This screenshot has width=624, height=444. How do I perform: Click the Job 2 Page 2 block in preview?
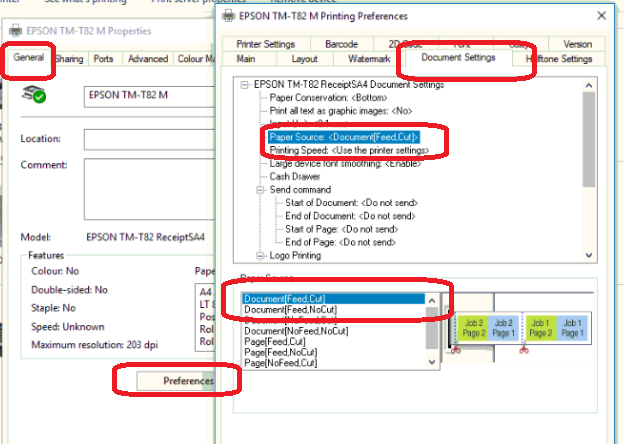[474, 329]
